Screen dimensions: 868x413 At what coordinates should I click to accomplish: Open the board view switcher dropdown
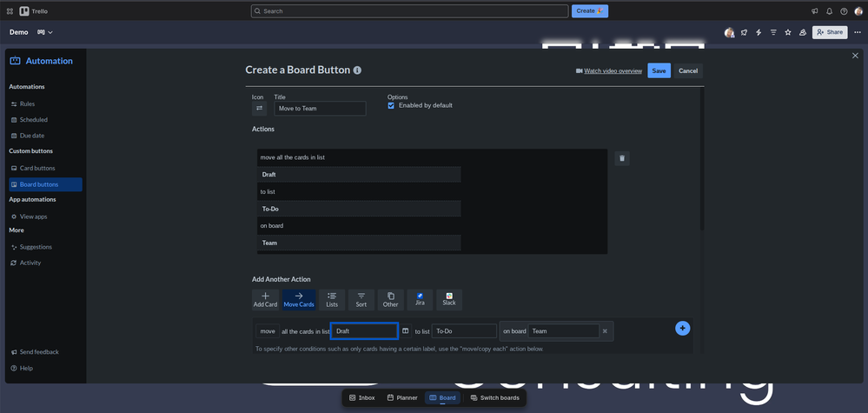(x=45, y=33)
